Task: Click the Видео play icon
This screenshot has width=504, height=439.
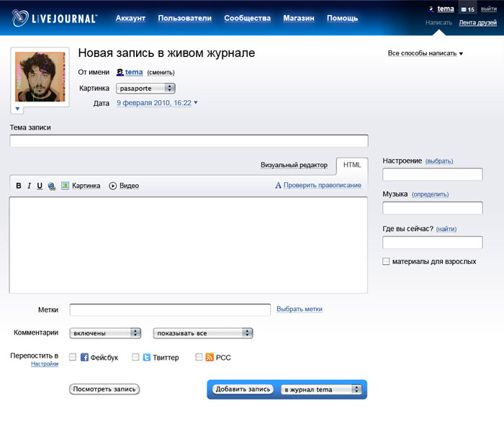Action: tap(113, 186)
